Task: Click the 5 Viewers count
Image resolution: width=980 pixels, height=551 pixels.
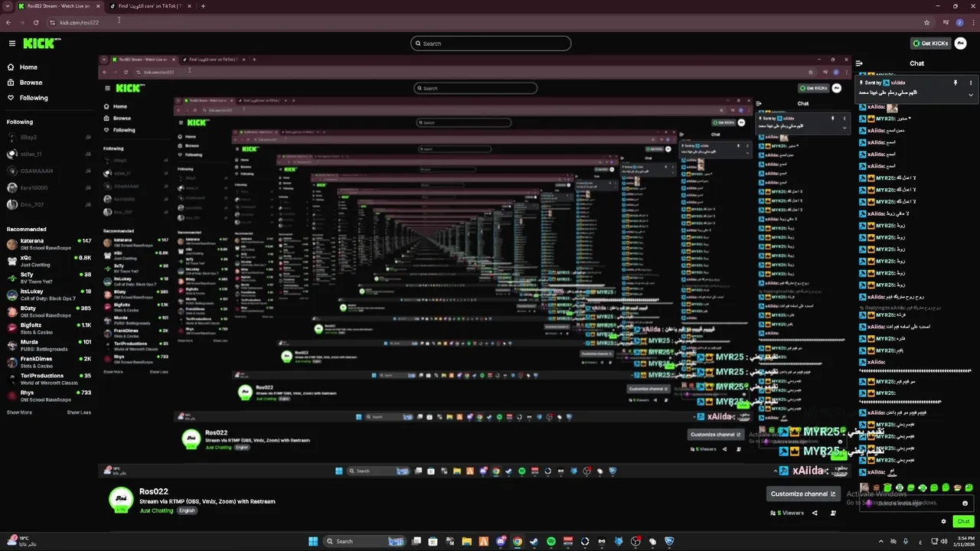Action: coord(787,513)
